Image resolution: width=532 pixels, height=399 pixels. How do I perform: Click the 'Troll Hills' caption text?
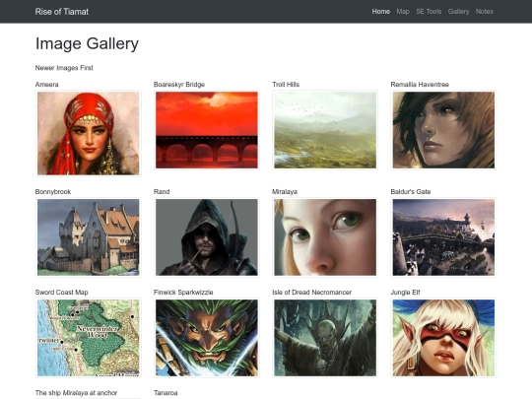pyautogui.click(x=286, y=85)
